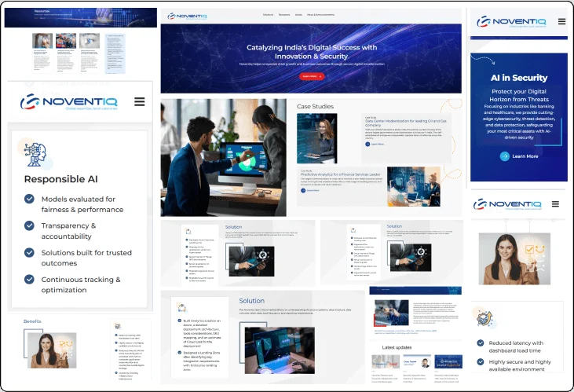
Task: Open the hamburger menu in the mobile header above the Reduced latency card
Action: (555, 204)
